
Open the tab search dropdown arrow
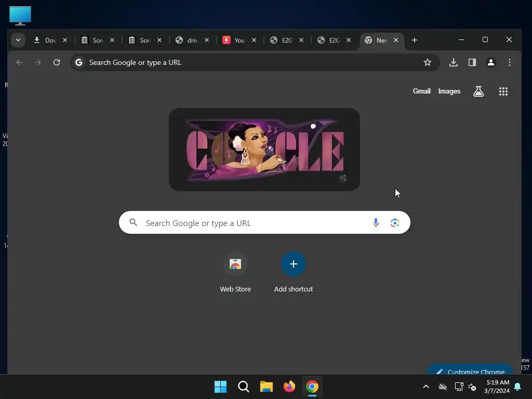point(18,40)
